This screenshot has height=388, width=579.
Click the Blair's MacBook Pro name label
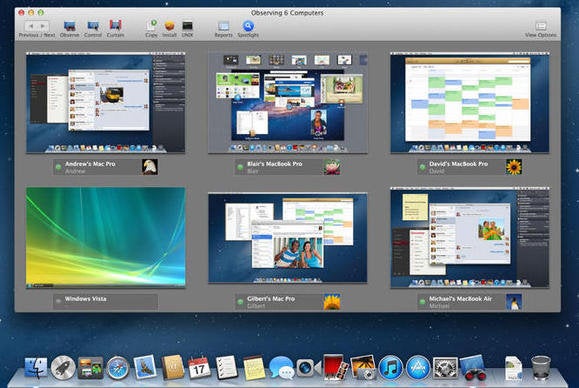click(275, 164)
